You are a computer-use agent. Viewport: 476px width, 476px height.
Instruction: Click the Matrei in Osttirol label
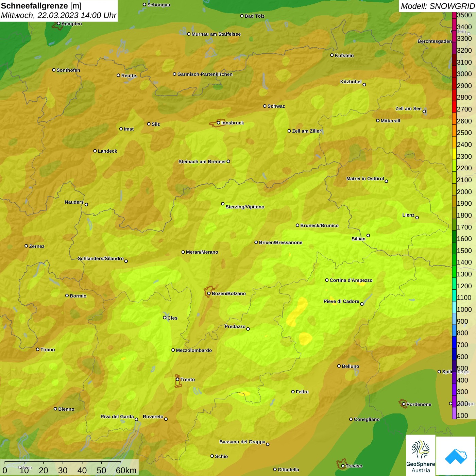click(365, 178)
